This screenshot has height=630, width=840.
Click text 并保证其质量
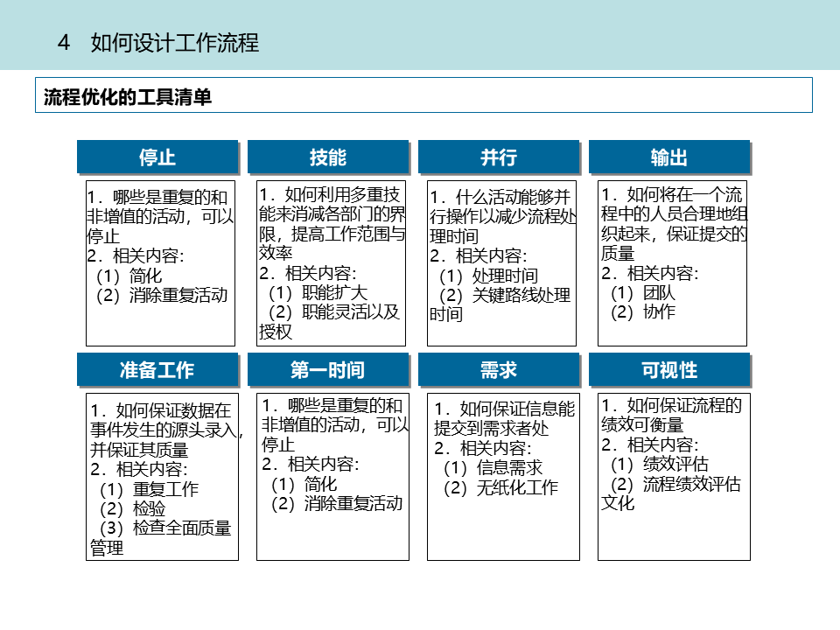pos(139,450)
